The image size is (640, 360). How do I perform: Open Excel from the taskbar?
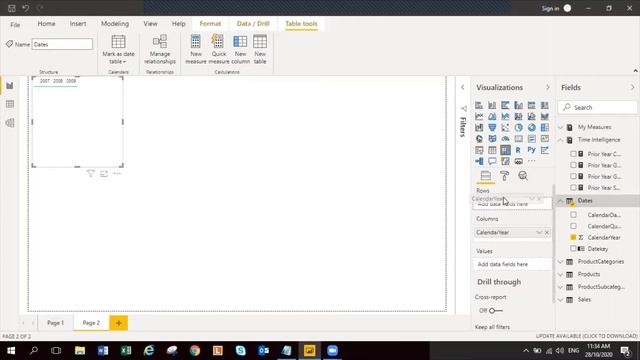pos(126,351)
